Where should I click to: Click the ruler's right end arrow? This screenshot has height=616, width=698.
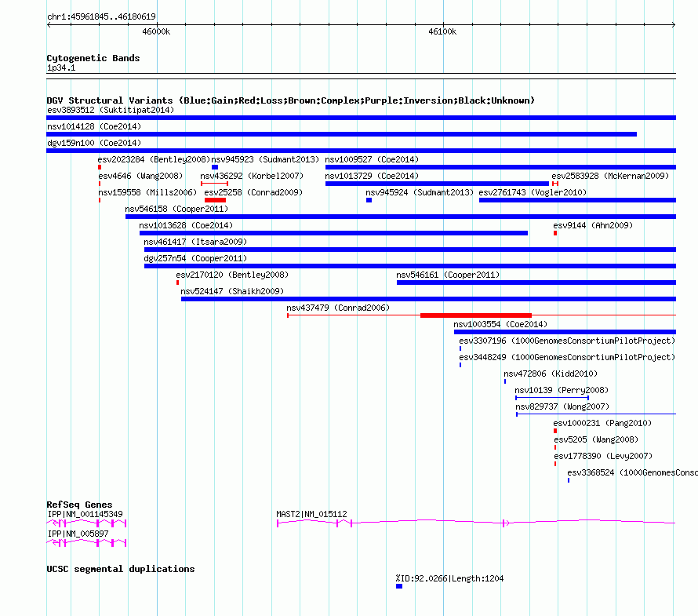point(674,25)
